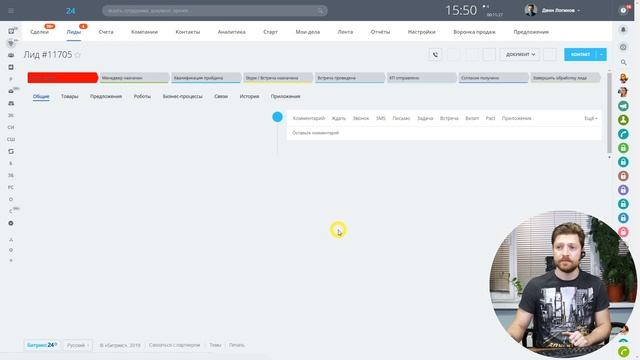Switch to the Роботы tab
The height and width of the screenshot is (360, 640).
pyautogui.click(x=142, y=96)
